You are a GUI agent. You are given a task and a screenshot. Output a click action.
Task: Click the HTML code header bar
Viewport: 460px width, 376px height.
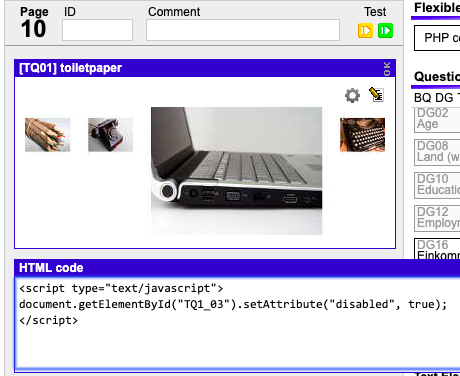(x=237, y=268)
